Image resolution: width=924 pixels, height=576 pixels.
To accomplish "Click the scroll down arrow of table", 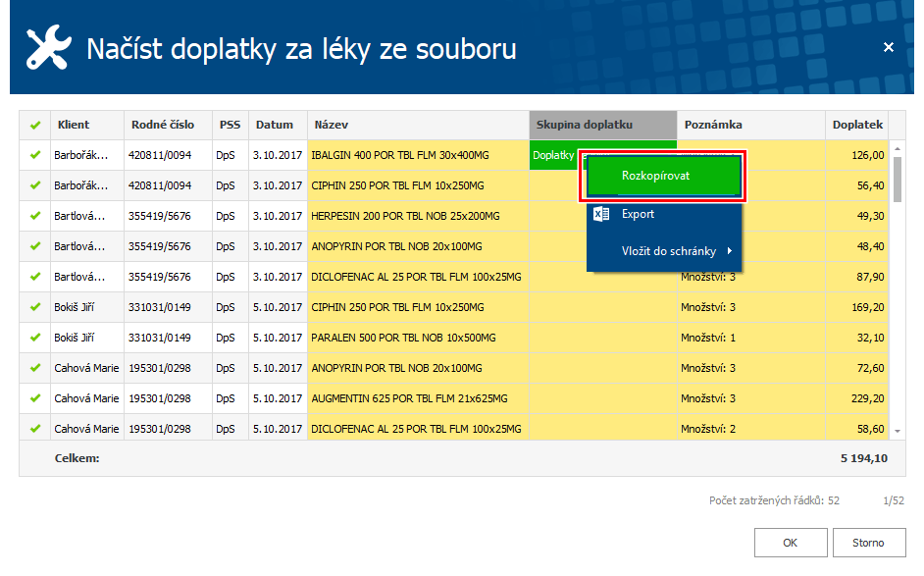I will pyautogui.click(x=898, y=432).
